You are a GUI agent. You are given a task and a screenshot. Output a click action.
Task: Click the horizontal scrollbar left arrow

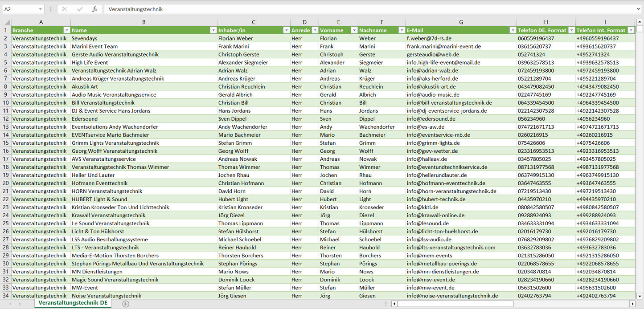click(x=394, y=304)
